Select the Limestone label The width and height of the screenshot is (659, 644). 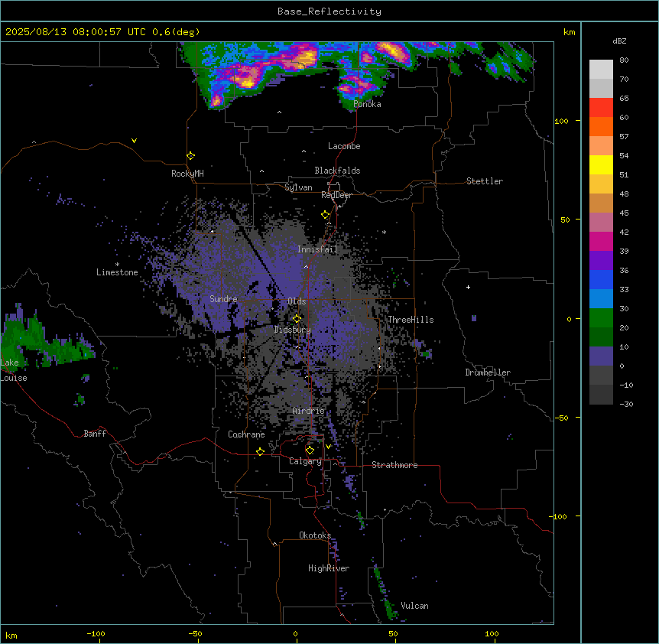(117, 272)
